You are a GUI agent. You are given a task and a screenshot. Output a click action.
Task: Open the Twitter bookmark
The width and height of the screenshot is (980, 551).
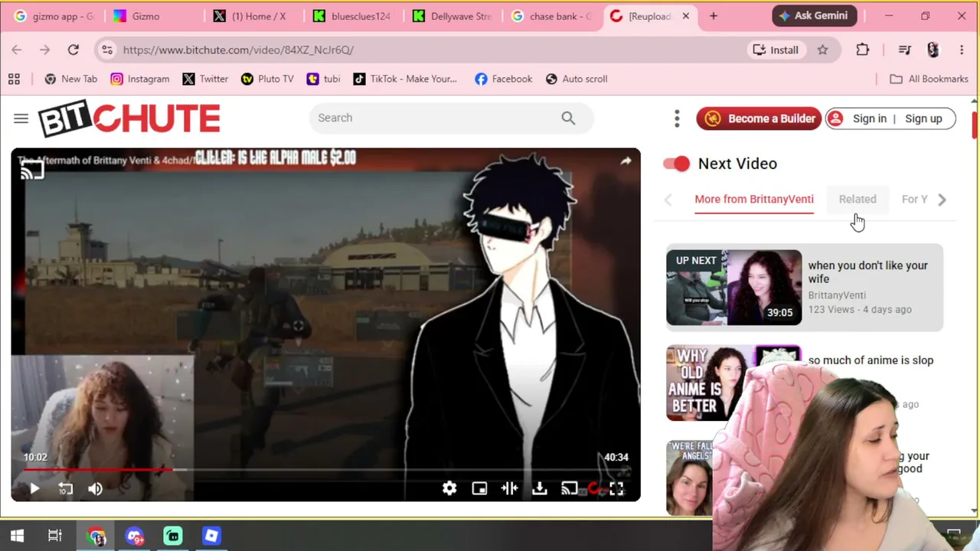(205, 79)
